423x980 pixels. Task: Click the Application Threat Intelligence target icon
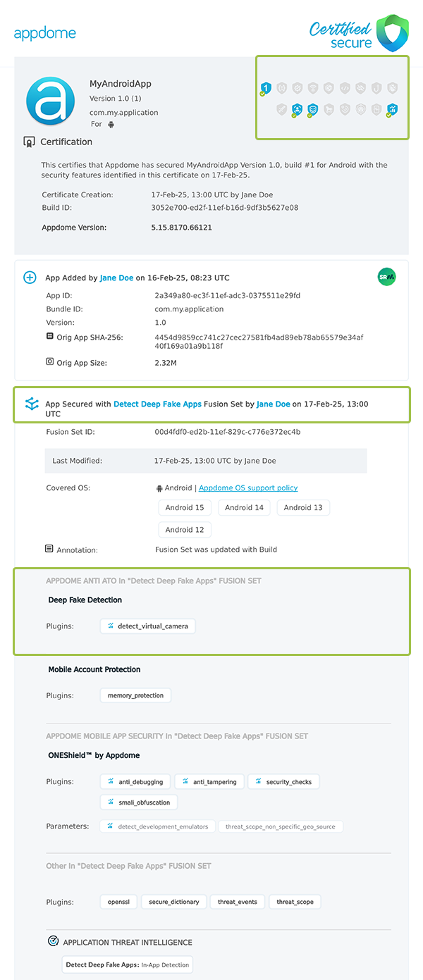53,941
